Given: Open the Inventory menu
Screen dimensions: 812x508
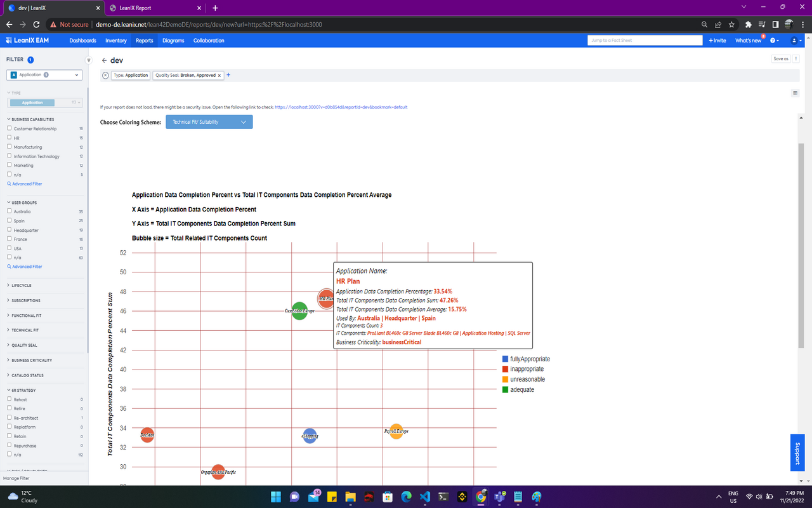Looking at the screenshot, I should [x=116, y=41].
